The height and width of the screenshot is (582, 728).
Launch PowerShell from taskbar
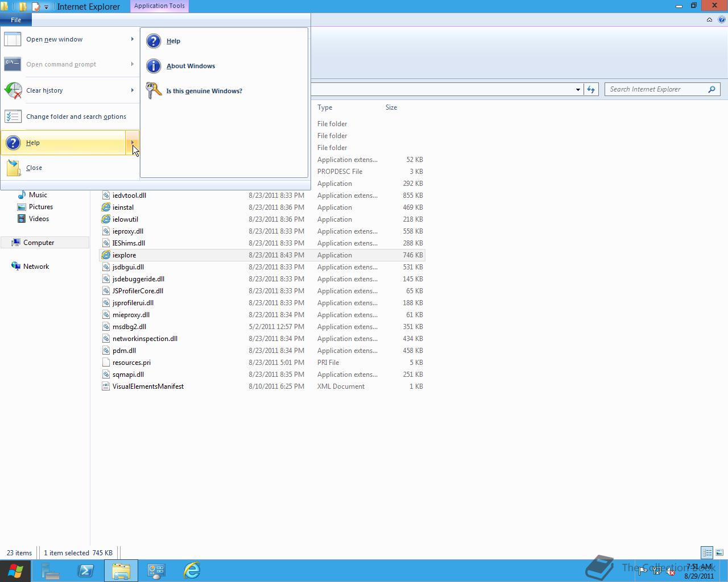tap(85, 571)
